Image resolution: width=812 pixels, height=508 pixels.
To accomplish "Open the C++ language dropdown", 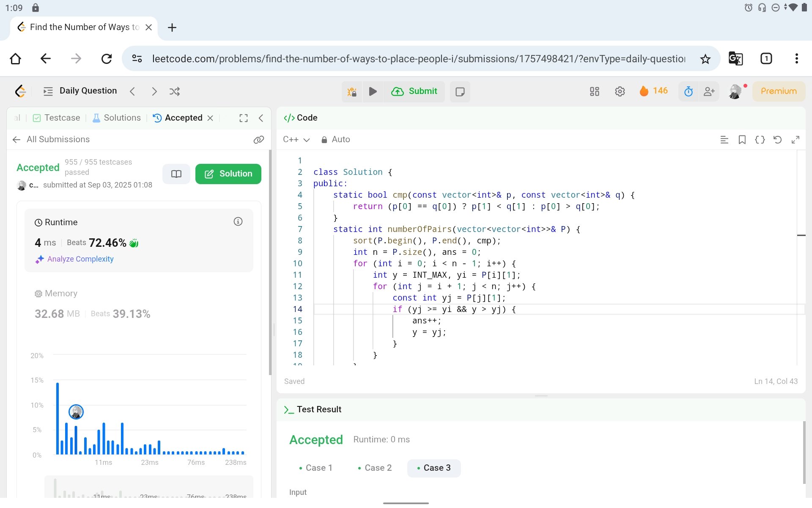I will (x=296, y=140).
